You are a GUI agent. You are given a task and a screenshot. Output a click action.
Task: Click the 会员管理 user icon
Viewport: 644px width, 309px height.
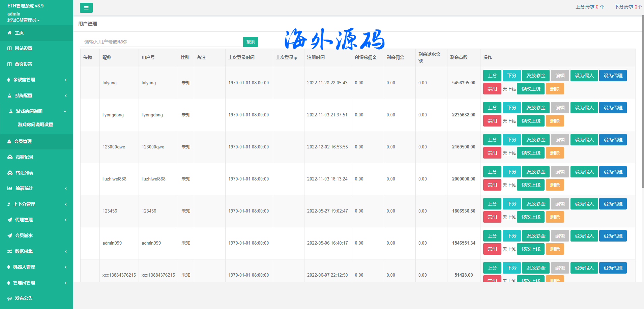9,142
